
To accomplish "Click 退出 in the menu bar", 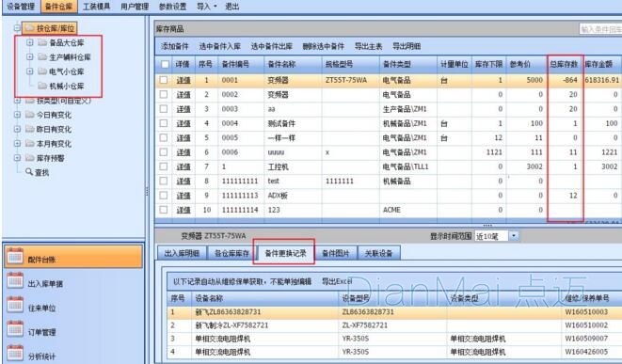I will [x=232, y=7].
